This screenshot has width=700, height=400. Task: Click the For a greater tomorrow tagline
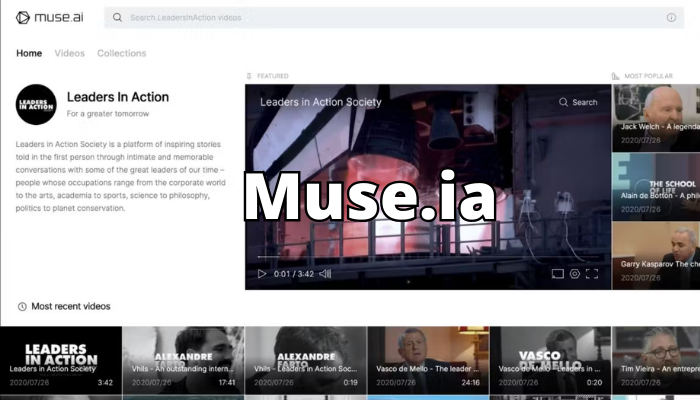108,114
